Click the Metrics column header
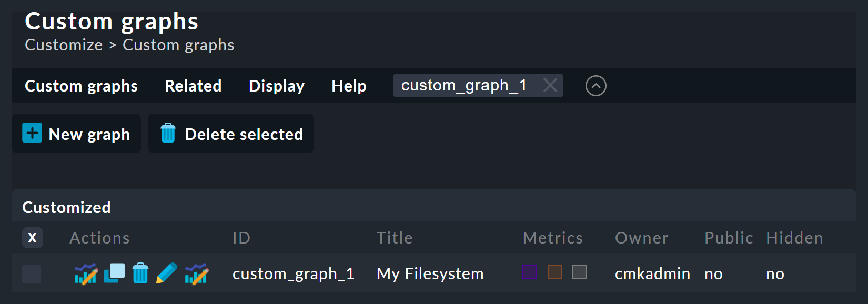 click(553, 238)
